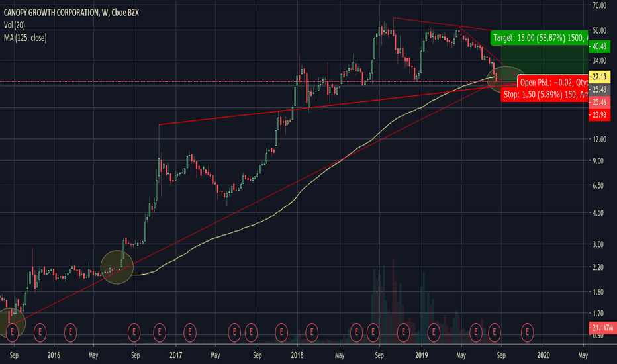Click the 70.00 price axis label
617x364 pixels.
click(599, 5)
